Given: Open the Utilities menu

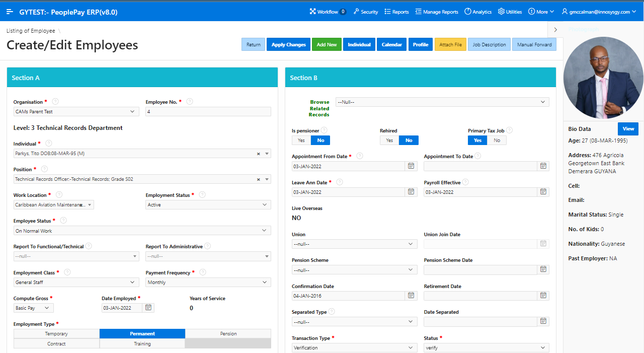Looking at the screenshot, I should (510, 12).
